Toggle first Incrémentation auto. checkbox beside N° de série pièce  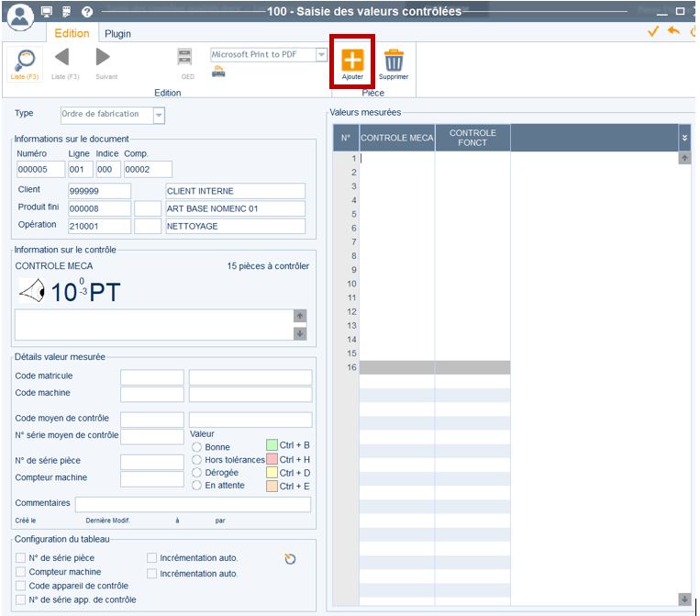tap(151, 558)
